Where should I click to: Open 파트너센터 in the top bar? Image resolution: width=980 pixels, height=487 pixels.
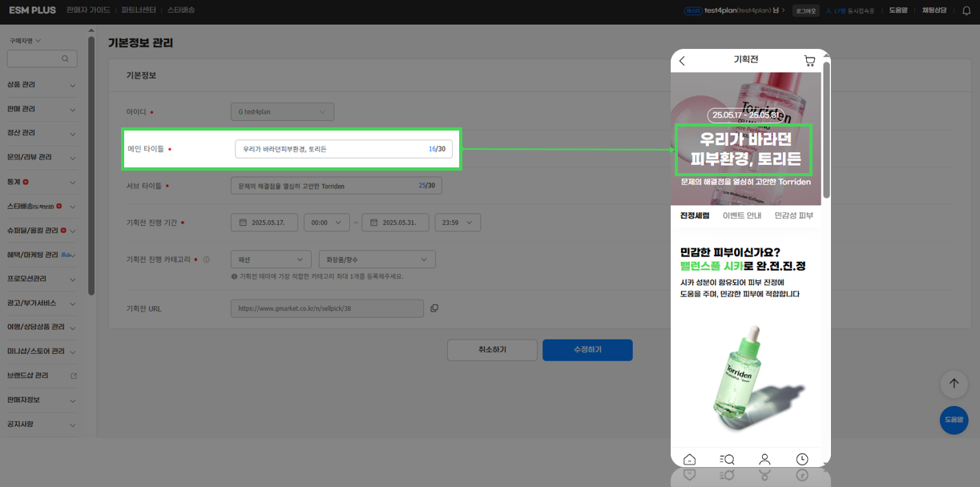pyautogui.click(x=139, y=10)
